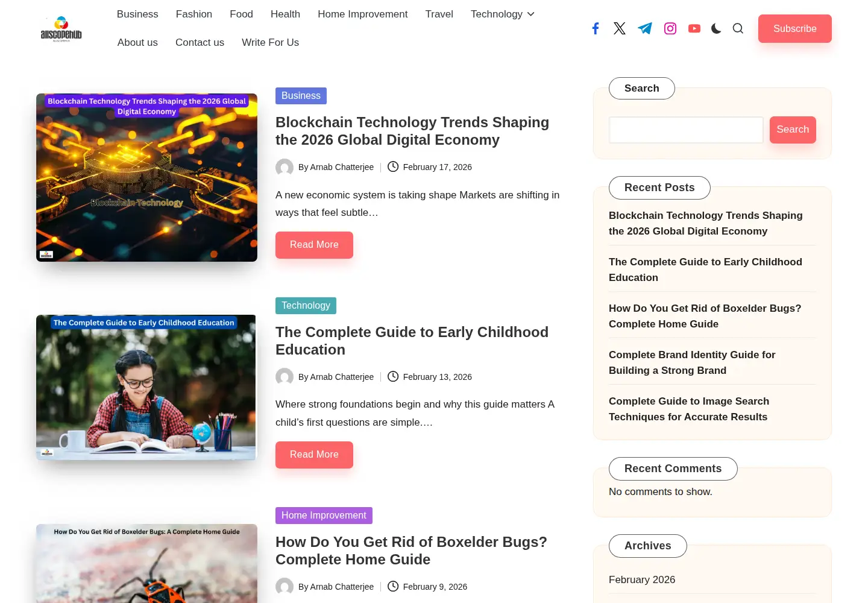Open the Instagram social icon

click(670, 28)
